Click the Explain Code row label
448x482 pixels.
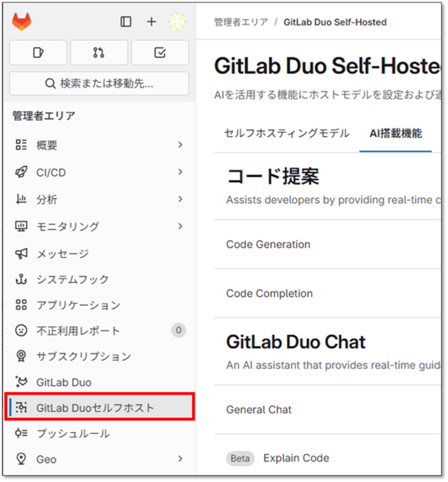tap(296, 458)
